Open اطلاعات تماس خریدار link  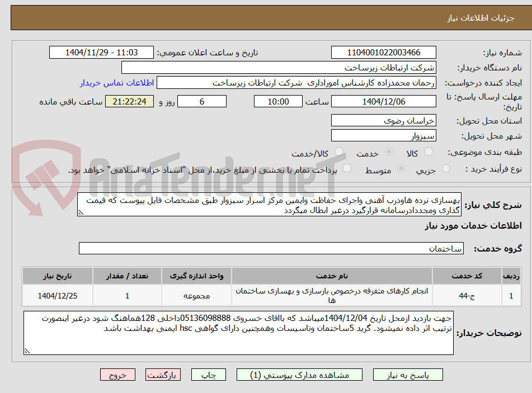tap(117, 83)
